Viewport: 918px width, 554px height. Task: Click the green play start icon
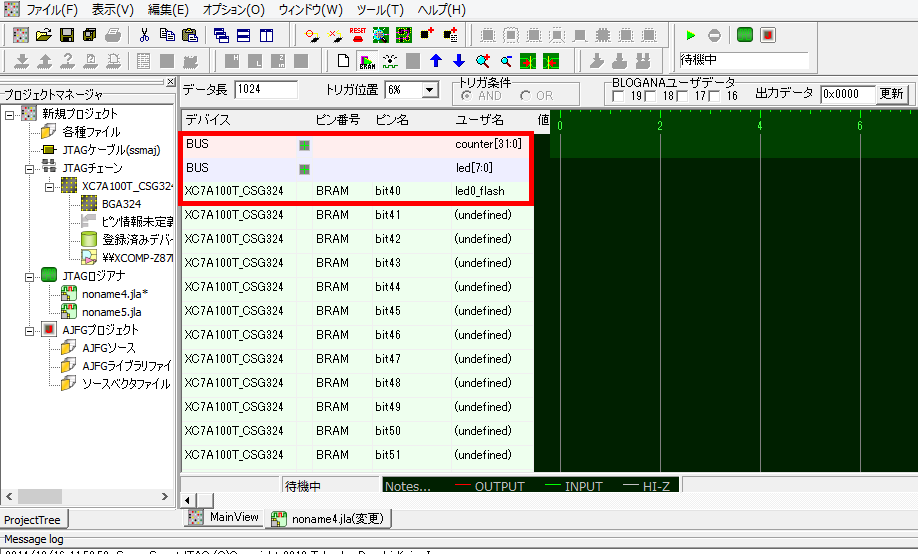(690, 35)
